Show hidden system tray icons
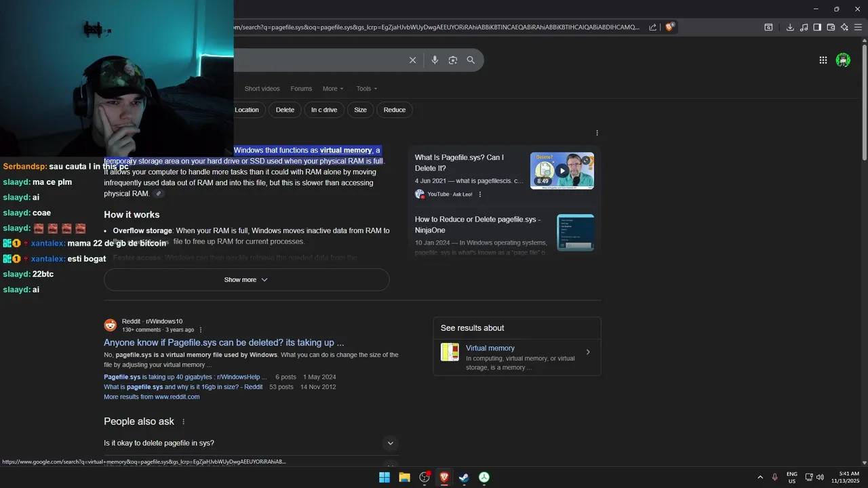 point(760,477)
